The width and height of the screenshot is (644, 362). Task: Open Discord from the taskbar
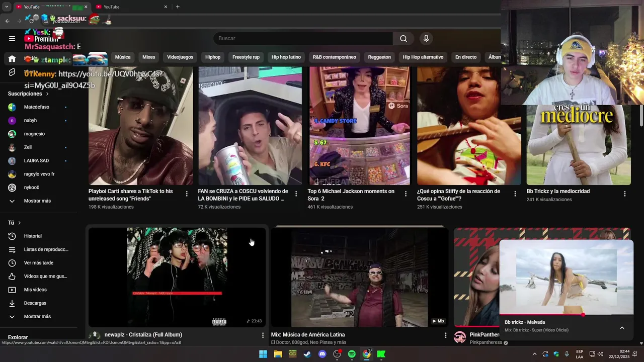323,354
